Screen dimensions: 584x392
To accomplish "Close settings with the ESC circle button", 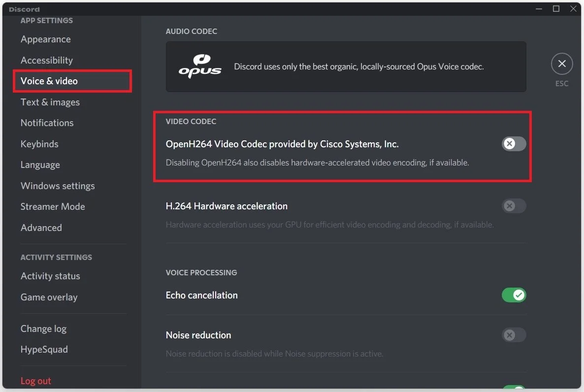I will coord(562,64).
